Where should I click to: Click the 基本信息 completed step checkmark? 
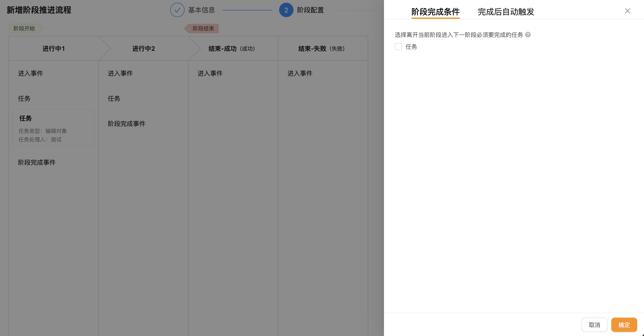tap(177, 10)
